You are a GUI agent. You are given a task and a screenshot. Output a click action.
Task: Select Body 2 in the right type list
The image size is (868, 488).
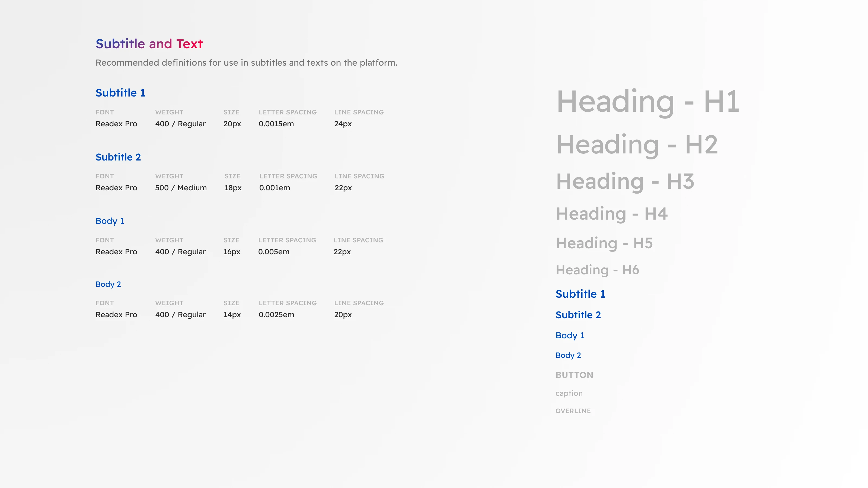[568, 355]
